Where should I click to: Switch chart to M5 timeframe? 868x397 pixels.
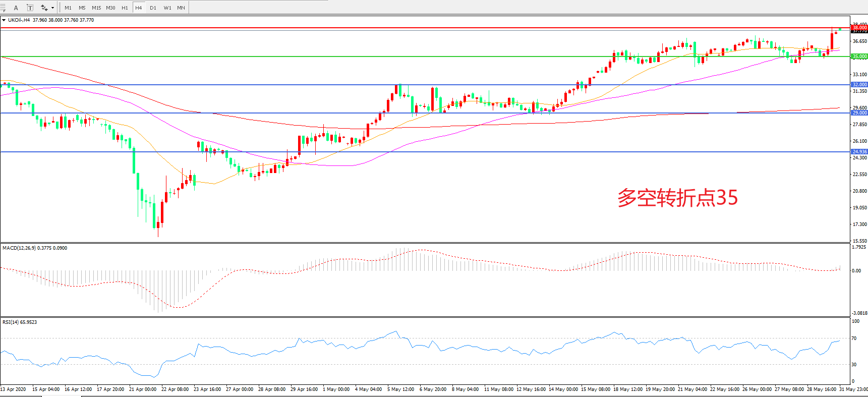pos(82,8)
